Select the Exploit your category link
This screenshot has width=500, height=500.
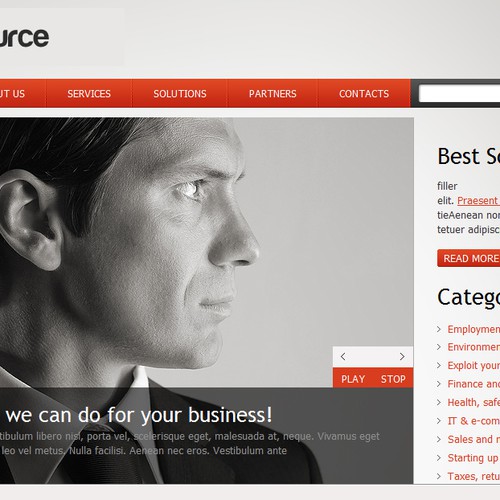(474, 365)
